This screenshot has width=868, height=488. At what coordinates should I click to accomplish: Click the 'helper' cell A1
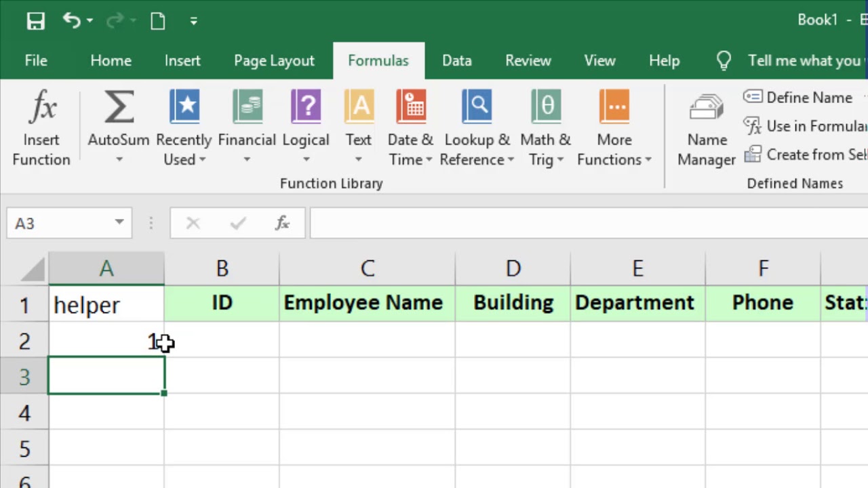click(106, 304)
